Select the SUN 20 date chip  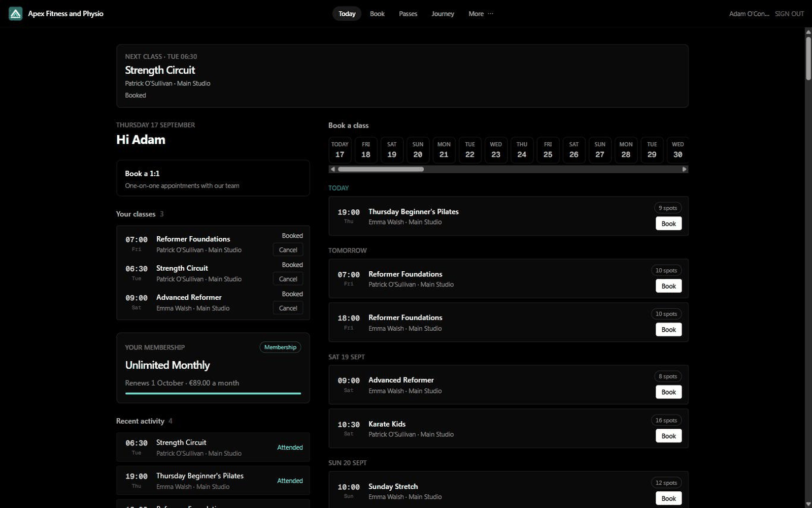[418, 150]
